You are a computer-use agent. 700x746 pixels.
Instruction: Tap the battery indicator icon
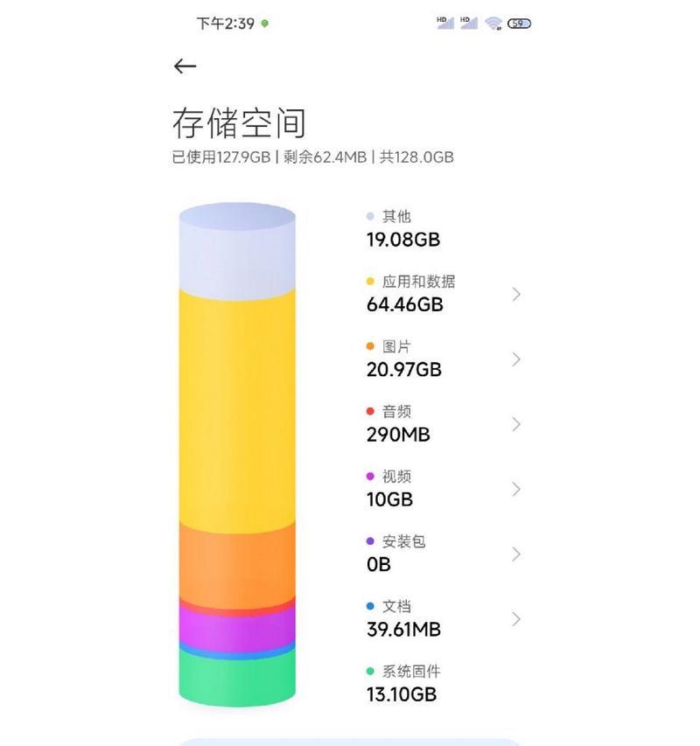519,24
